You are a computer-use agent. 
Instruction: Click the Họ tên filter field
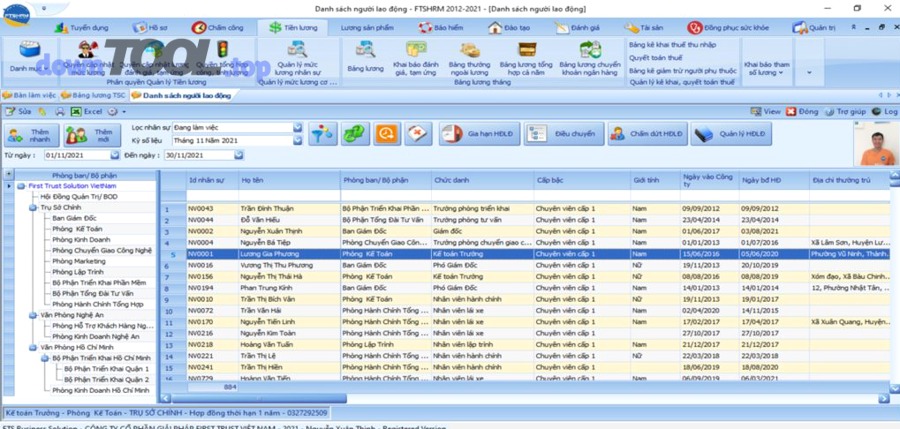(288, 194)
